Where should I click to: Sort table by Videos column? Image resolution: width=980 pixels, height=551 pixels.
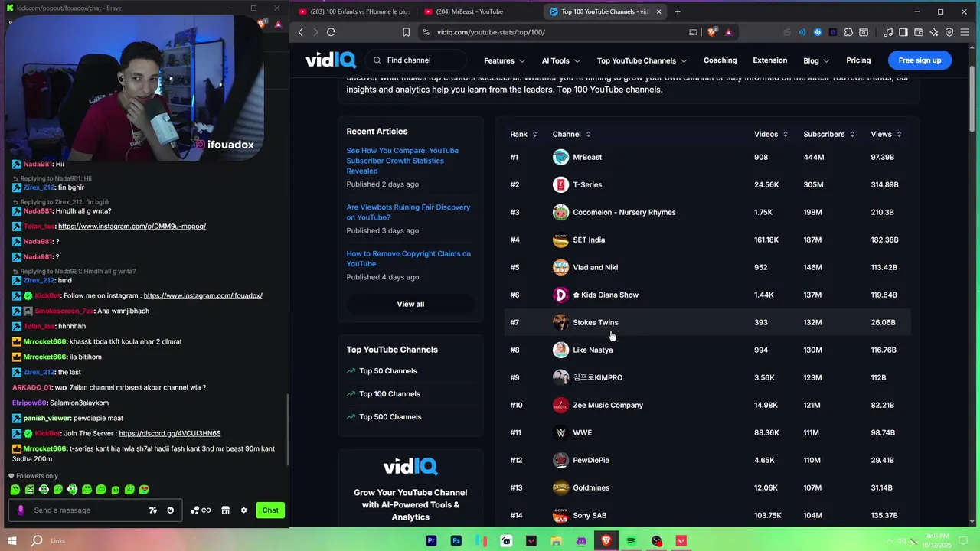[x=771, y=134]
